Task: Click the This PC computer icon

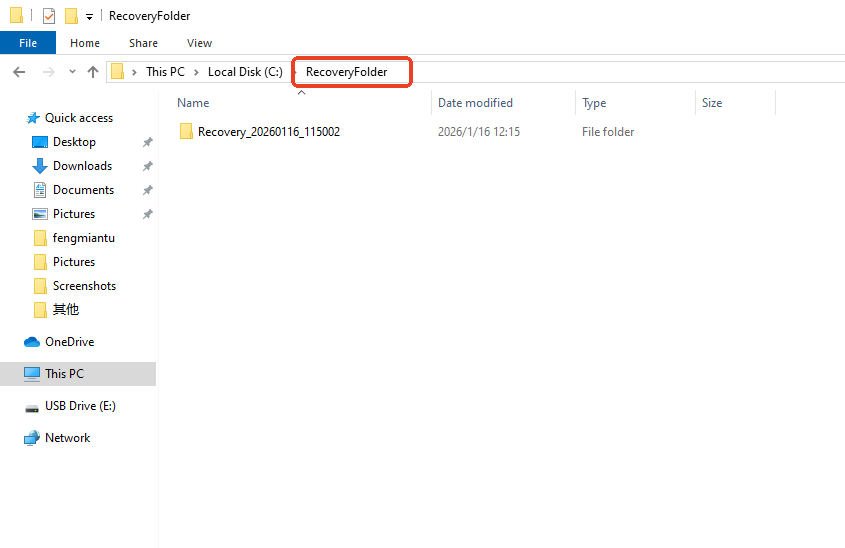Action: pyautogui.click(x=32, y=374)
